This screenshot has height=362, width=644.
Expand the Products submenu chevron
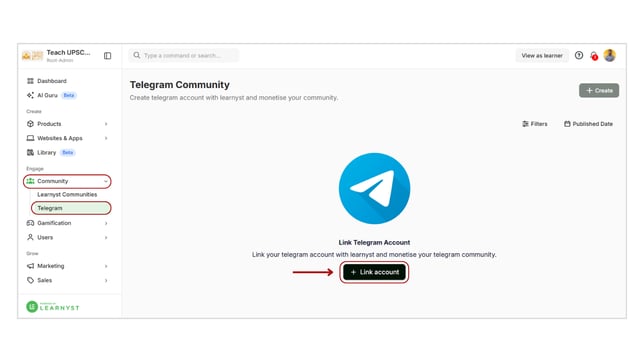106,124
